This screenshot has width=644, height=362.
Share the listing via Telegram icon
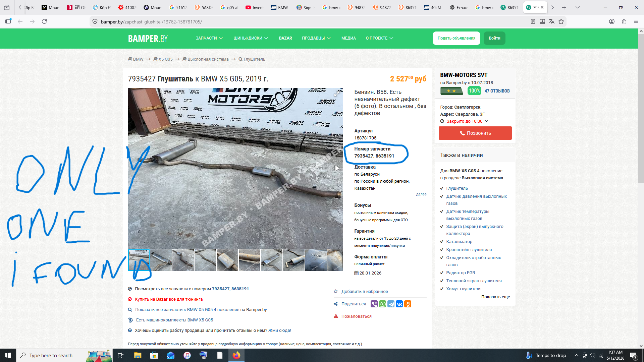point(391,304)
